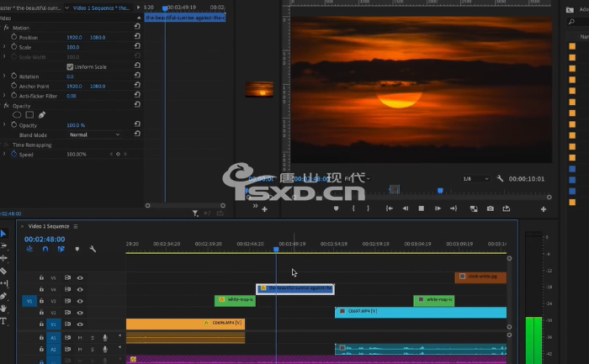Reset the Blend Mode parameter
The height and width of the screenshot is (364, 589).
click(137, 135)
